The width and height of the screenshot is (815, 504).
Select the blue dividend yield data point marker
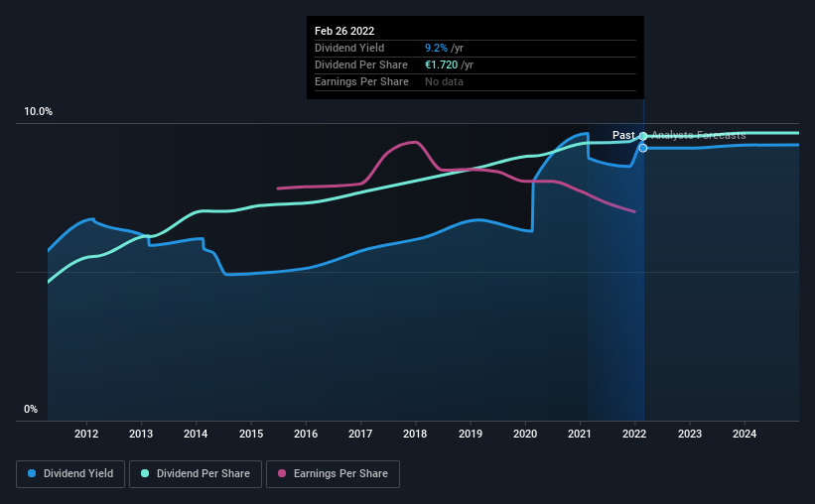tap(643, 148)
